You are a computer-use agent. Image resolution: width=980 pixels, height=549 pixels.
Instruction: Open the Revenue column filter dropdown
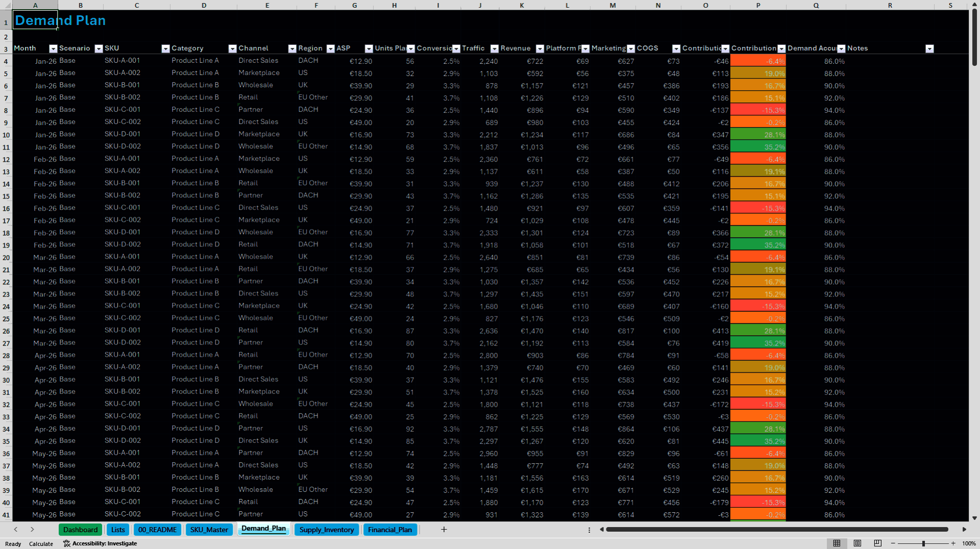pos(540,48)
